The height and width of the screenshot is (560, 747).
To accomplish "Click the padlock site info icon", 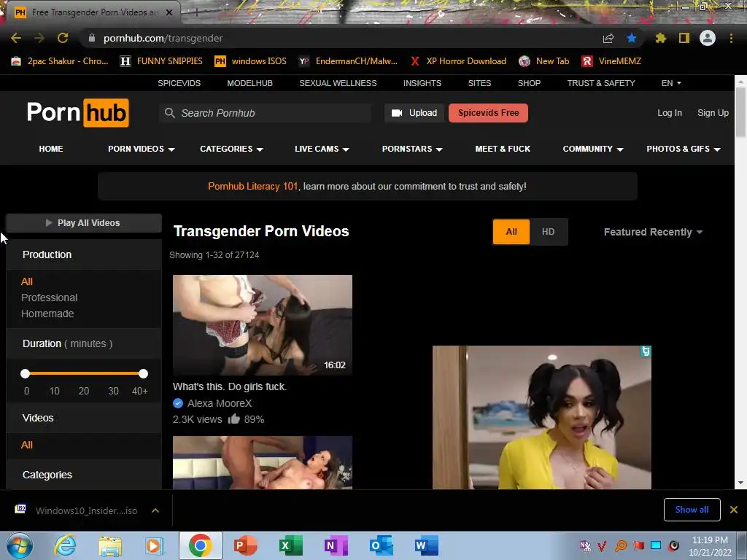I will 92,38.
